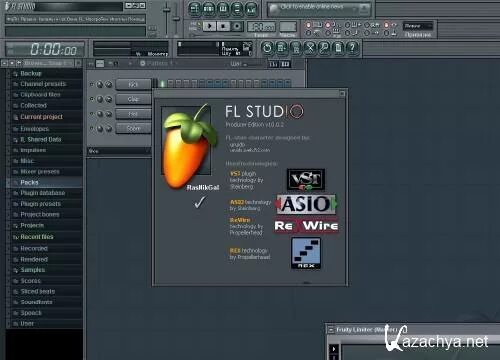The image size is (500, 360).
Task: Click the toolbar icon left of the scissors
Action: 296,48
